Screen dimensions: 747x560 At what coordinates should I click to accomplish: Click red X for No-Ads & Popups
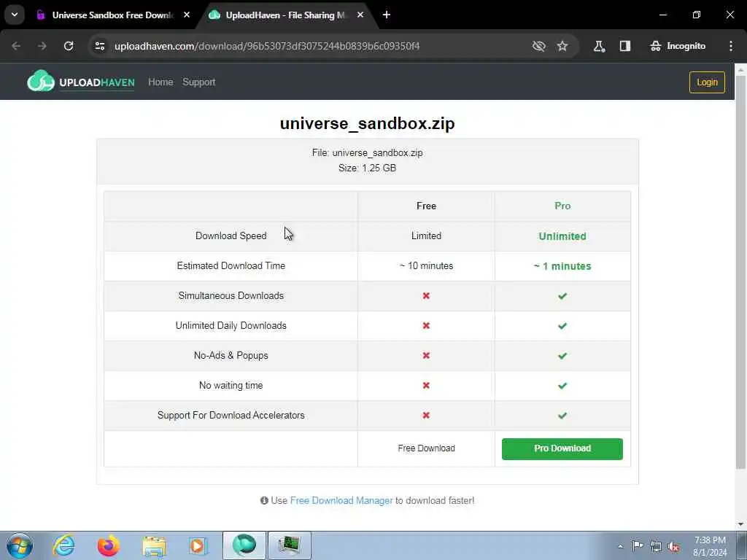[x=426, y=356]
